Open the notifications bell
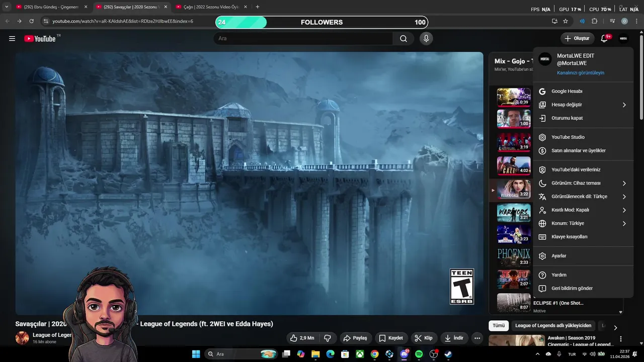 click(x=605, y=39)
